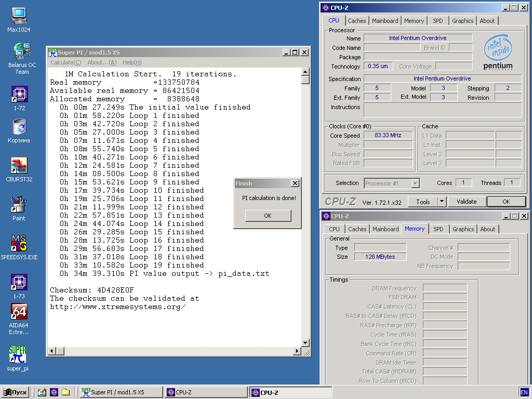This screenshot has width=532, height=399.
Task: Click the CPU-Z quick launch icon
Action: click(54, 392)
